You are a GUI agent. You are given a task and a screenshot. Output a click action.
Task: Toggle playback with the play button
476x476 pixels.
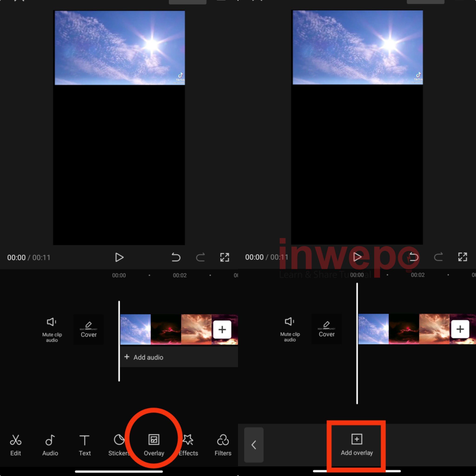tap(119, 257)
